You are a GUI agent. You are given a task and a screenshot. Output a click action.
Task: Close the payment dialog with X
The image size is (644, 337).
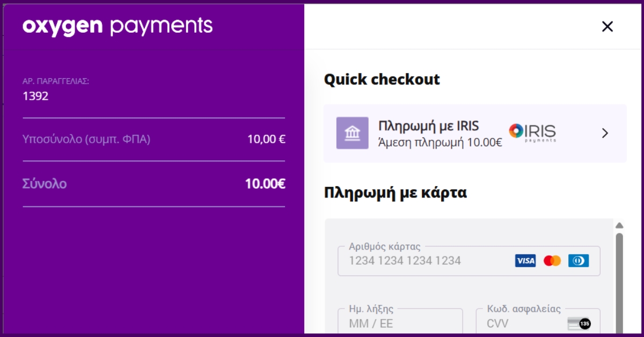point(607,26)
